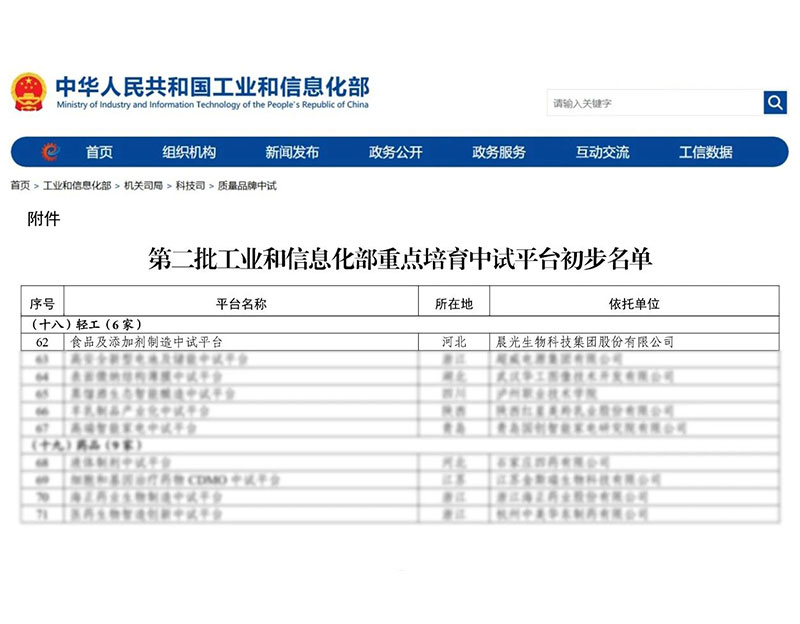Open the 新闻发布 menu item
The width and height of the screenshot is (800, 624).
pyautogui.click(x=292, y=152)
